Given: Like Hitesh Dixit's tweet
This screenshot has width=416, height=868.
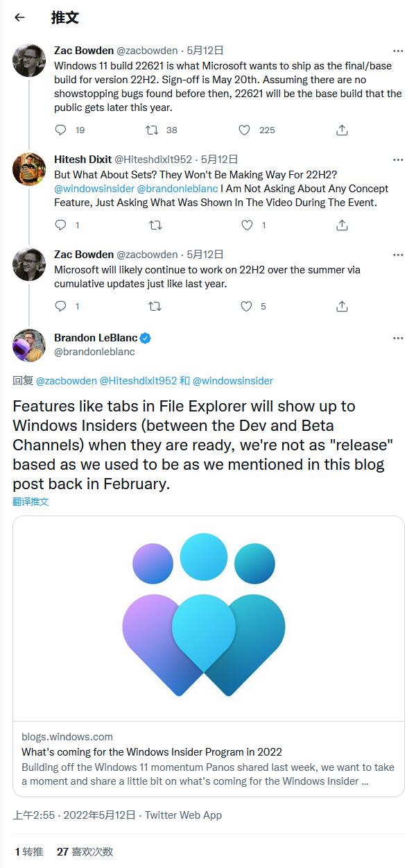Looking at the screenshot, I should 247,225.
